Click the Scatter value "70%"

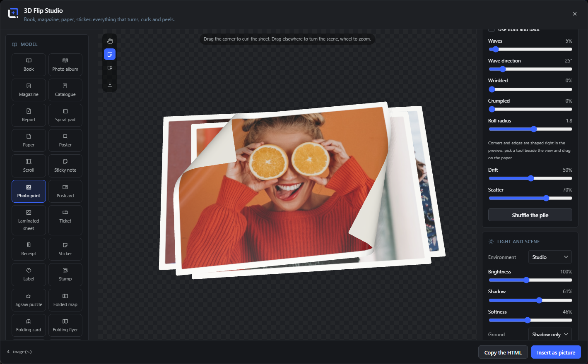(x=567, y=190)
